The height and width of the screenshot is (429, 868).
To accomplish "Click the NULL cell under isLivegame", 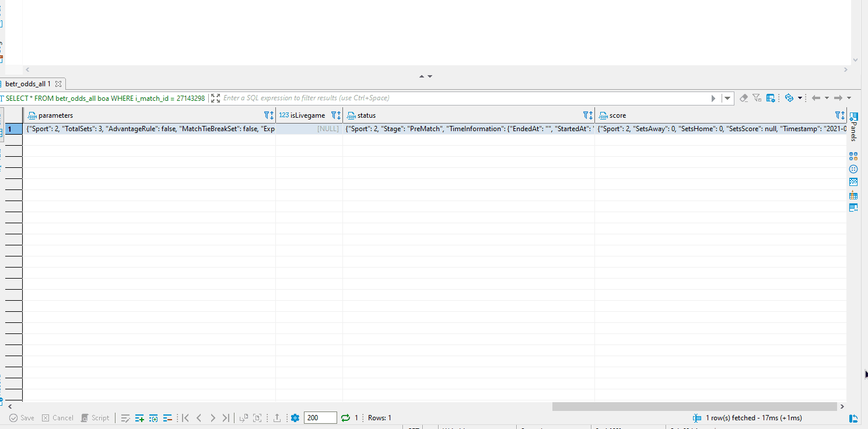I will point(309,128).
